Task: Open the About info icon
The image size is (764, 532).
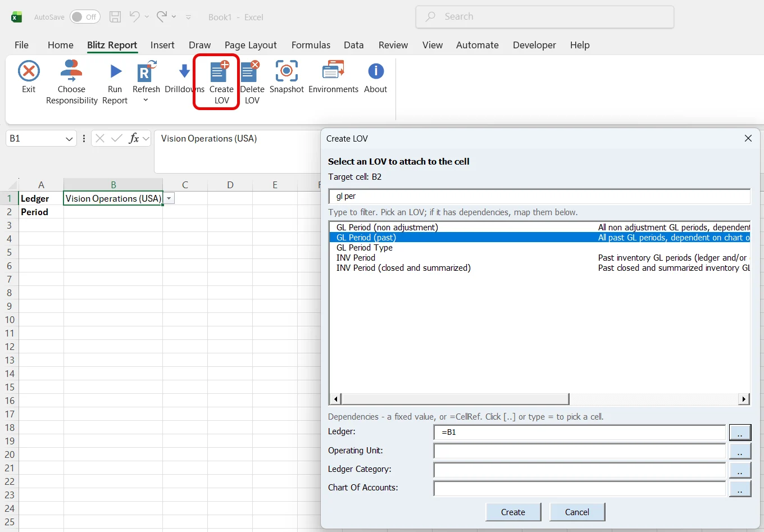Action: coord(376,71)
